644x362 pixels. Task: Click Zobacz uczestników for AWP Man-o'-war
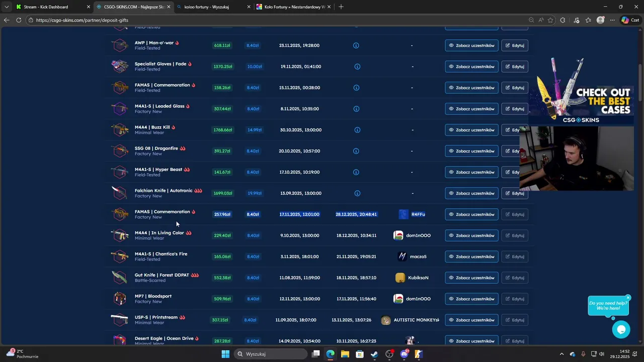tap(471, 45)
